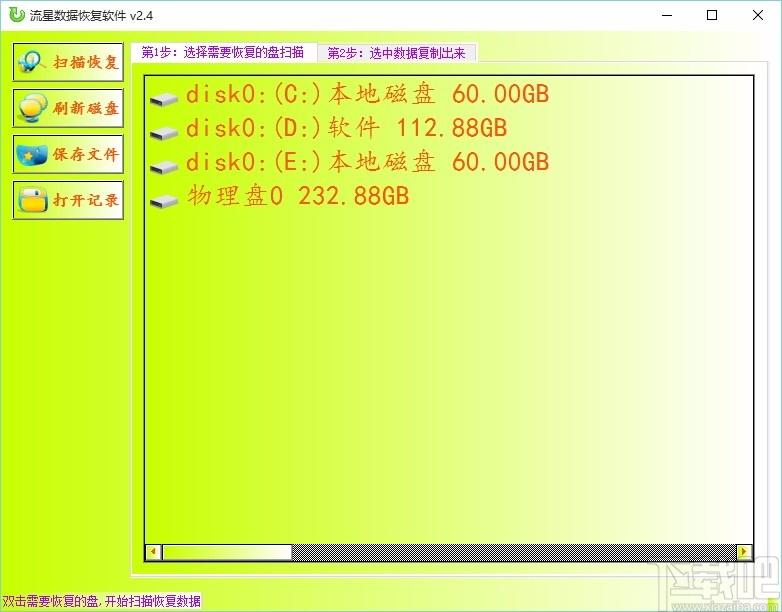Viewport: 782px width, 612px height.
Task: Click status text 双击需要恢复的盘,开始扫描恢复数据
Action: pyautogui.click(x=101, y=601)
